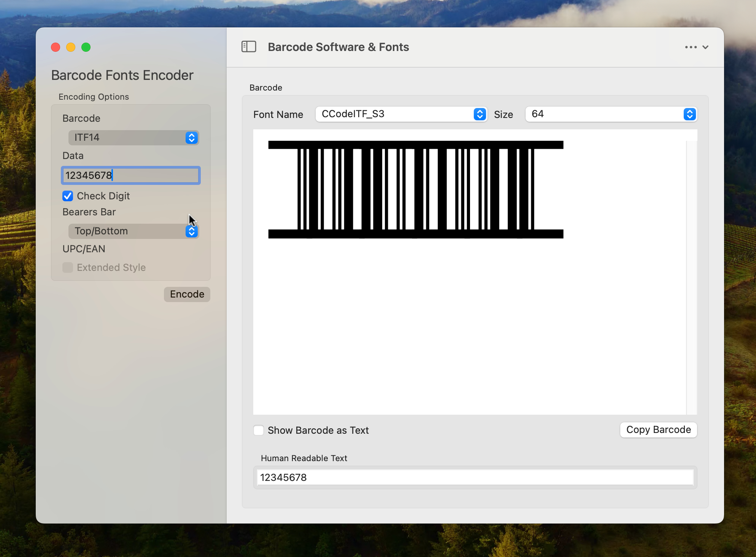Open the Size 64 combo box
The image size is (756, 557).
point(605,114)
